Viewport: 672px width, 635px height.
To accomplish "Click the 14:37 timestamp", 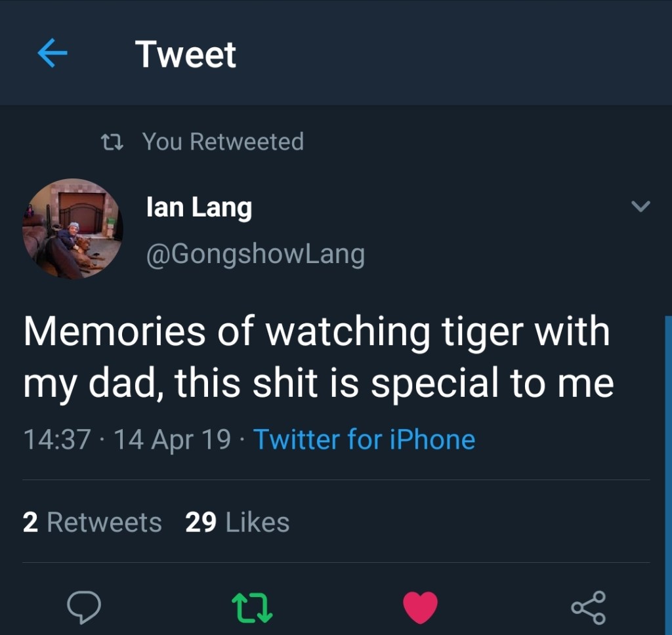I will pos(57,439).
